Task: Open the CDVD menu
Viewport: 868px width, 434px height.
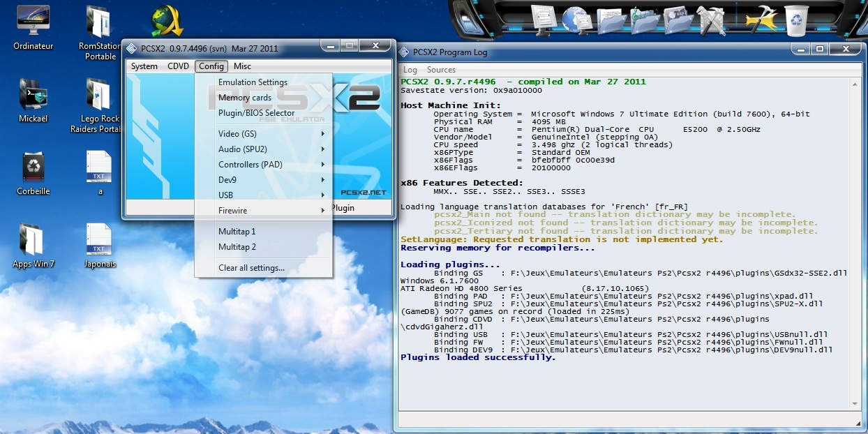Action: tap(178, 66)
